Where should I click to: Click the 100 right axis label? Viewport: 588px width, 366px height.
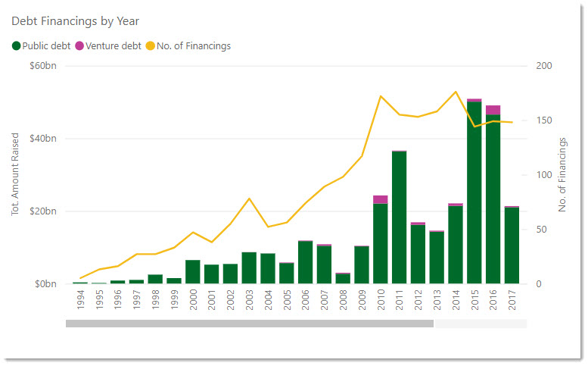[x=544, y=175]
